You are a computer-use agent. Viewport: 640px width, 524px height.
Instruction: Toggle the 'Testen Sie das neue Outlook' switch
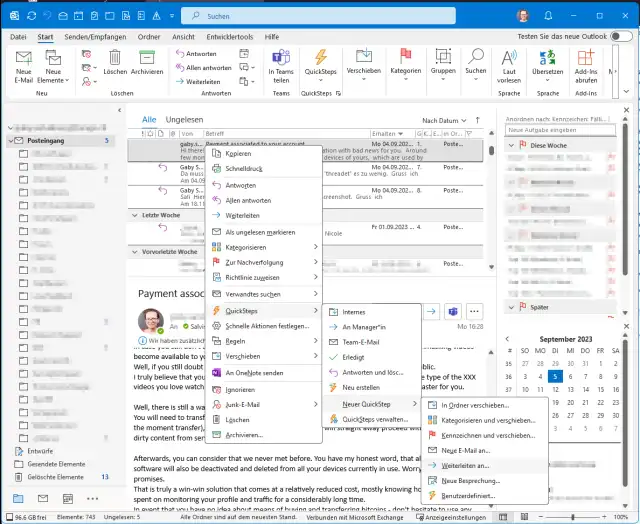point(621,36)
